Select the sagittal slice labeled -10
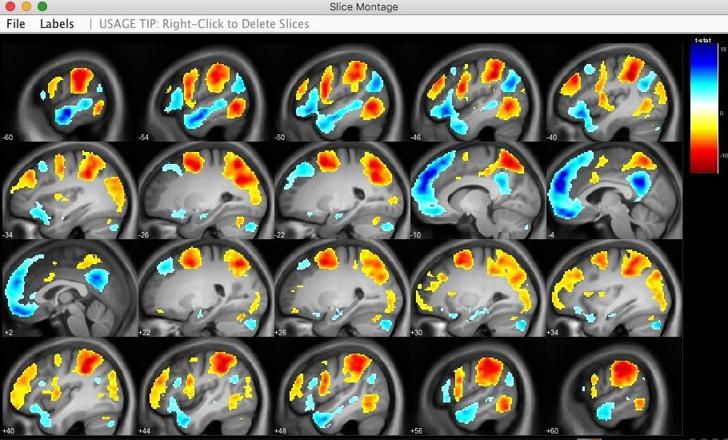Viewport: 728px width, 440px height. (477, 190)
